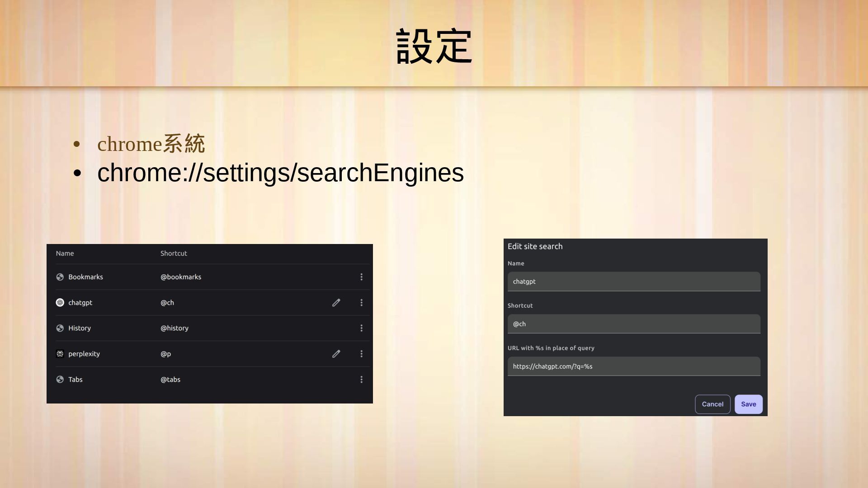The width and height of the screenshot is (868, 488).
Task: Select the History name in the list
Action: click(80, 328)
